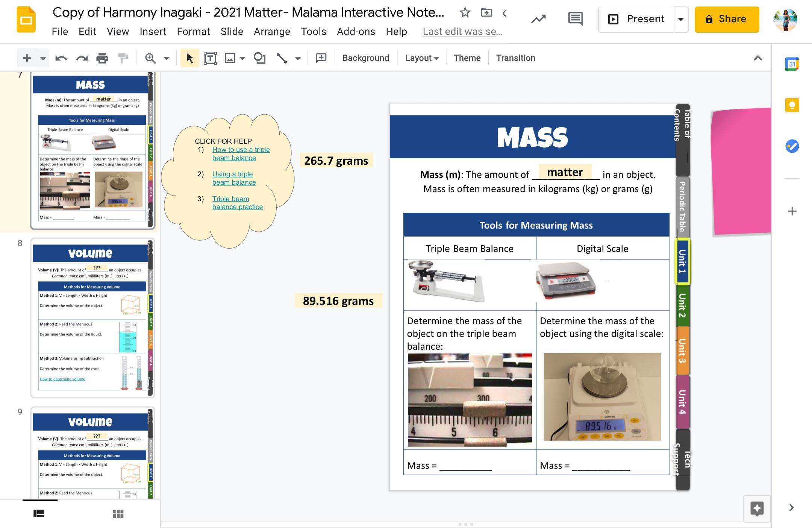Star this presentation
This screenshot has height=528, width=812.
click(x=465, y=13)
